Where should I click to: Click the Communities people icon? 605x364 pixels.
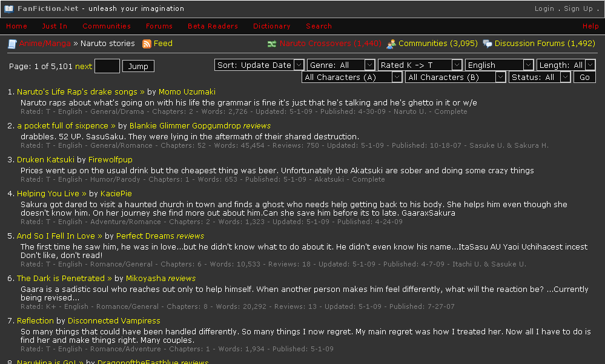[x=391, y=44]
